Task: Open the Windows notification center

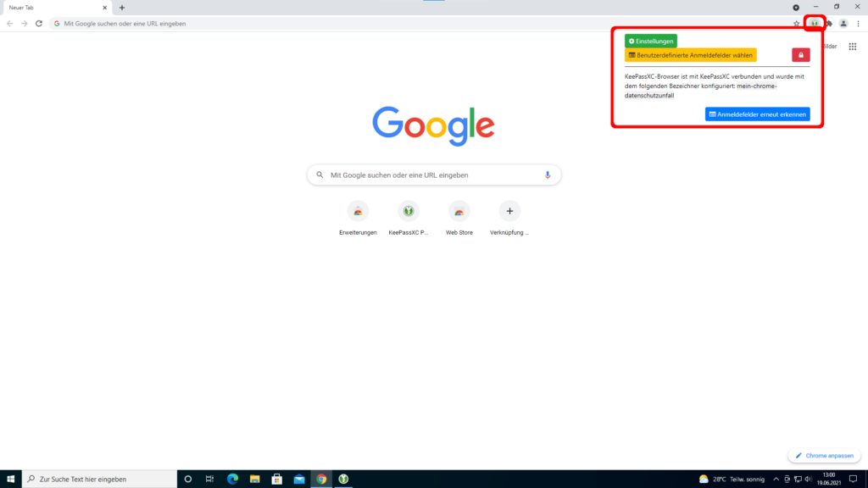Action: (853, 480)
